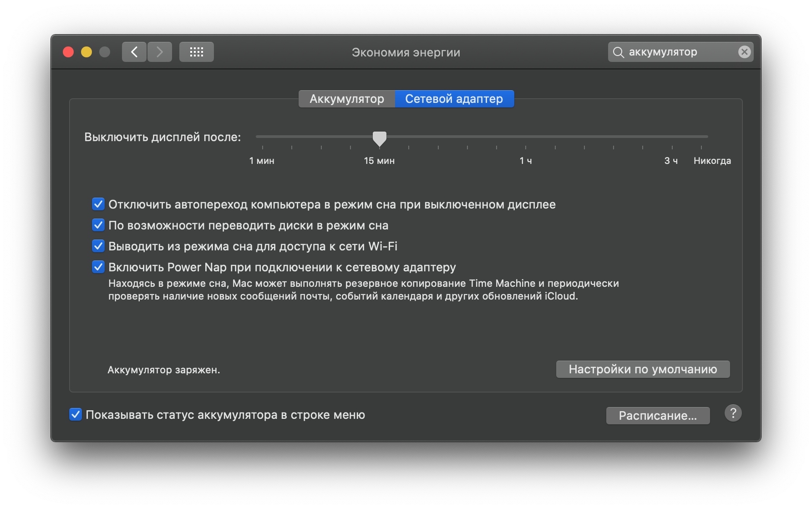
Task: Open the Расписание… schedule button
Action: click(x=658, y=416)
